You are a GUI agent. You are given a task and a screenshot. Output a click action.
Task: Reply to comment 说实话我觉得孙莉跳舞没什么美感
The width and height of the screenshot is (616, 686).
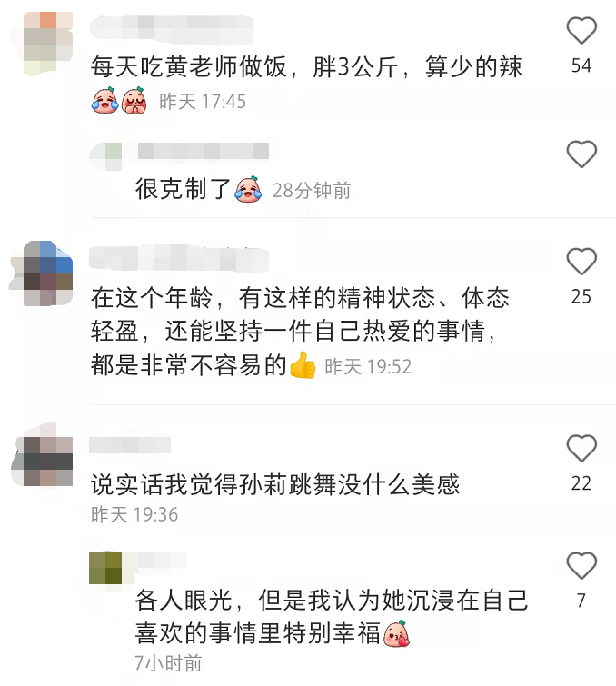pos(275,484)
